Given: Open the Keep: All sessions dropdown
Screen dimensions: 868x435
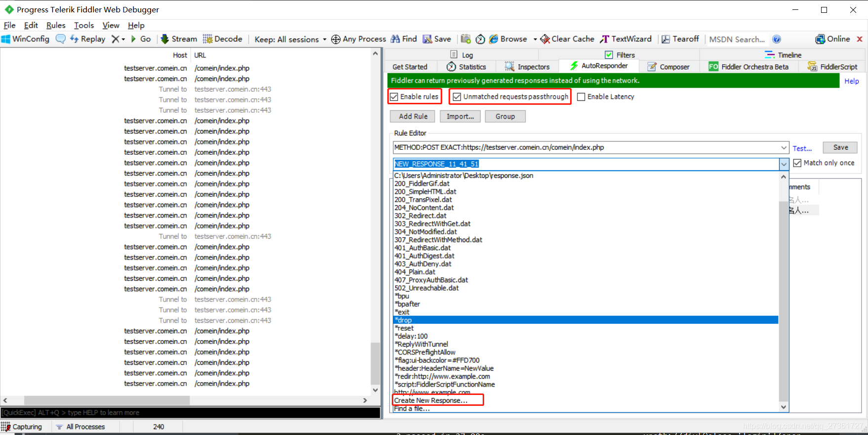Looking at the screenshot, I should point(290,39).
